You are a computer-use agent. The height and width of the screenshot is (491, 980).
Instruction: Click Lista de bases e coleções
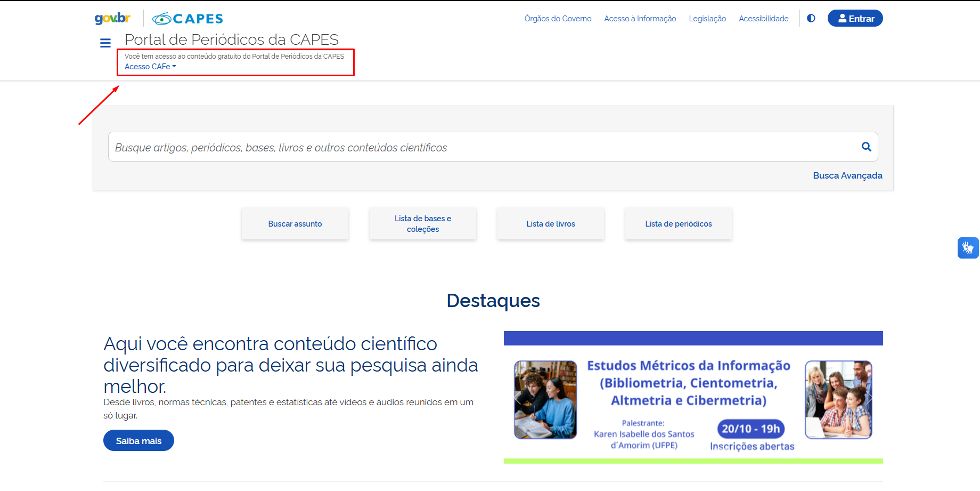423,224
